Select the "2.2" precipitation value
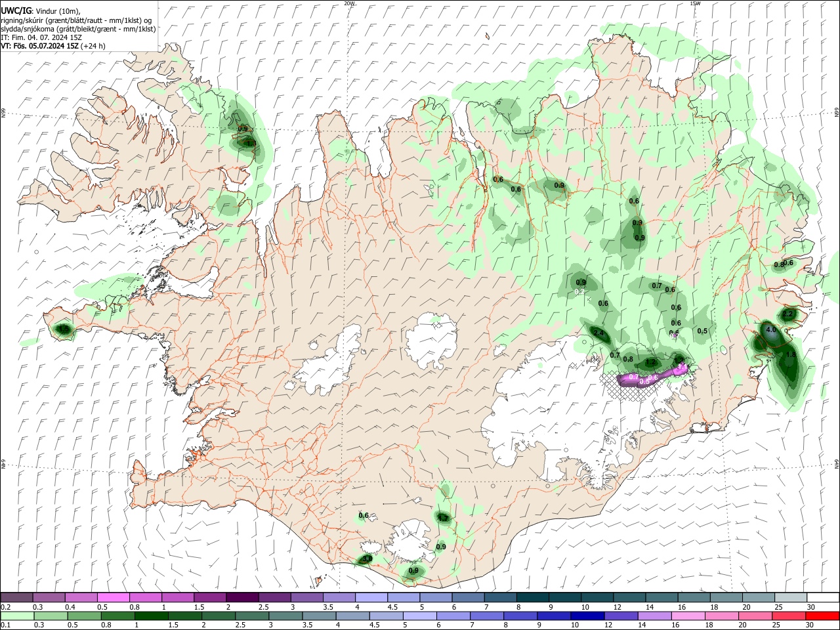The image size is (840, 630). [x=788, y=314]
